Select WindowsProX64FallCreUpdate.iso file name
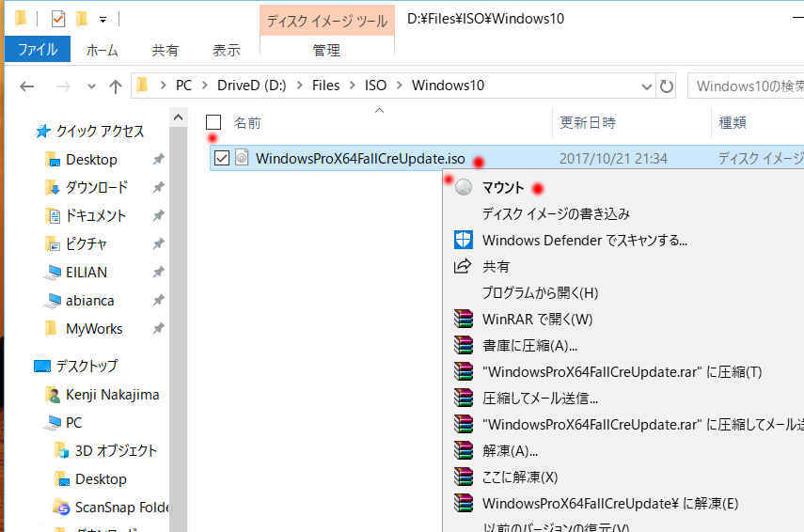The width and height of the screenshot is (804, 532). [x=360, y=158]
